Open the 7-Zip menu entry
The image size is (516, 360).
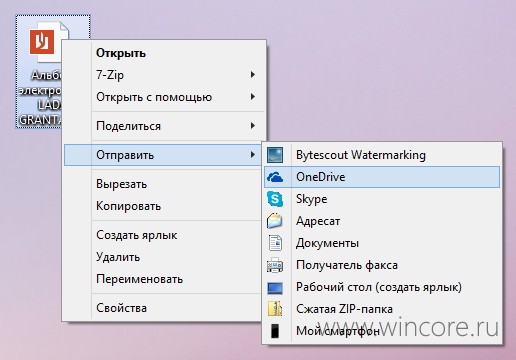pyautogui.click(x=164, y=75)
